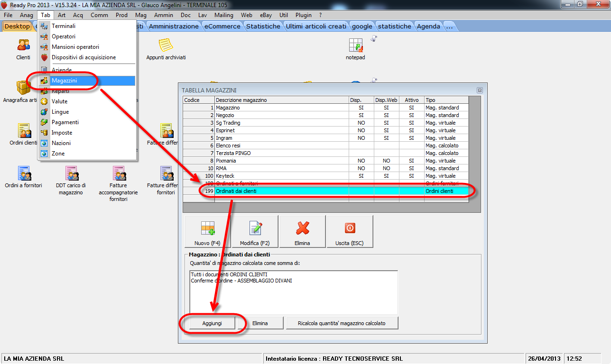Click the red X Elimina button

point(303,231)
